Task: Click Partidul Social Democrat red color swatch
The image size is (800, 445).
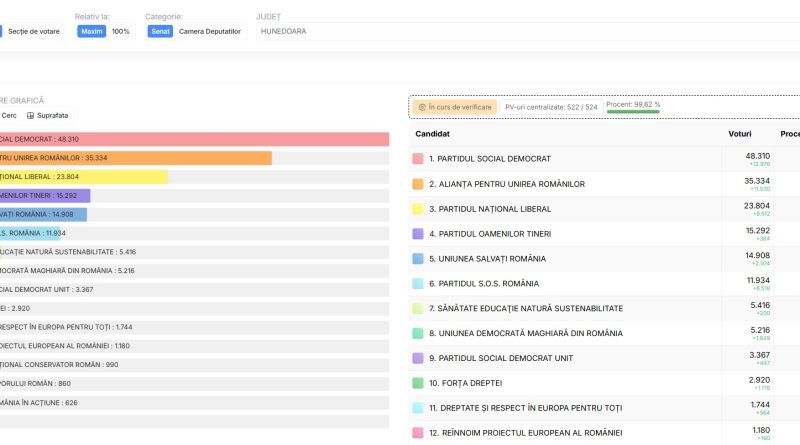Action: point(418,159)
